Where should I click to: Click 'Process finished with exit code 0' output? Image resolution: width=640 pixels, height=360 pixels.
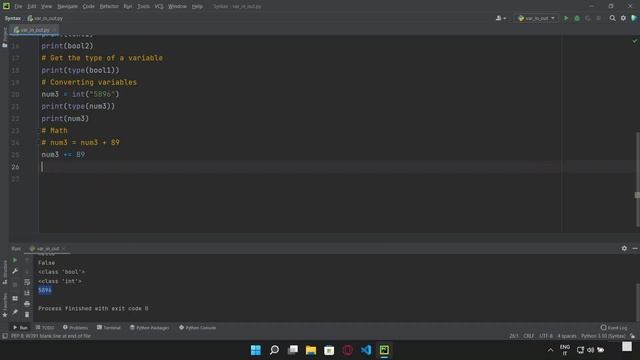tap(93, 309)
